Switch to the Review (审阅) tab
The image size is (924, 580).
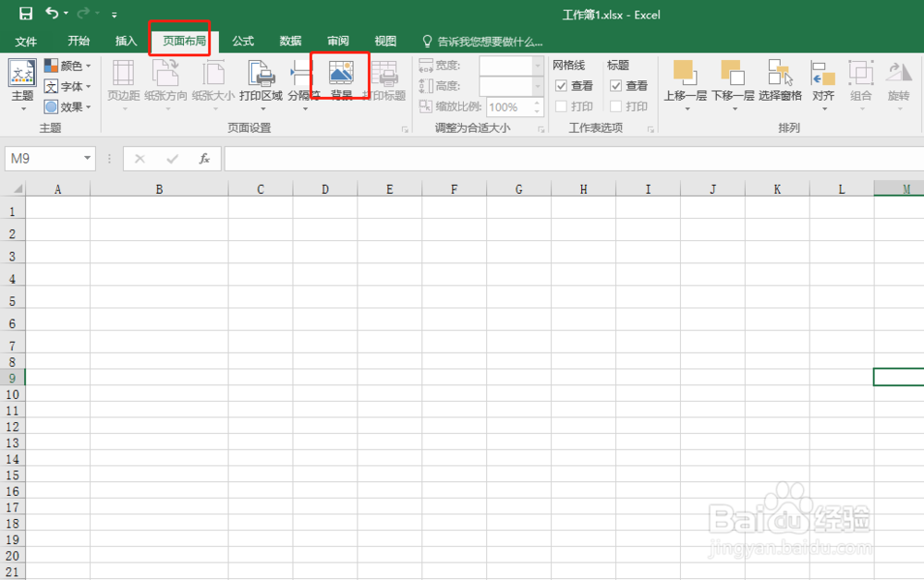click(x=338, y=42)
